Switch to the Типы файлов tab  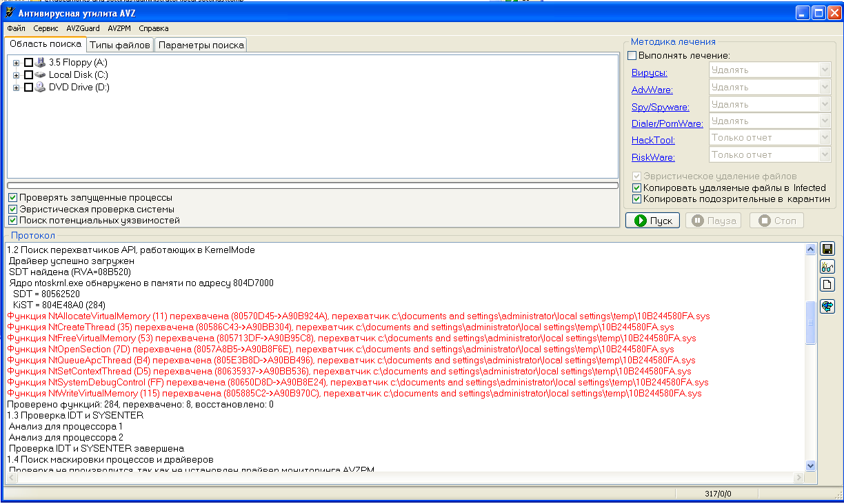point(120,46)
